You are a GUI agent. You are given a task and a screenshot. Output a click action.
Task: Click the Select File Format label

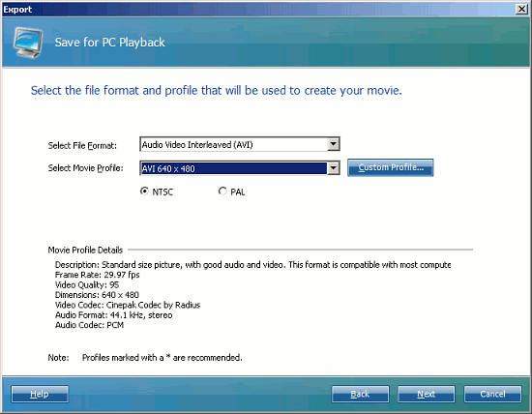pyautogui.click(x=82, y=146)
